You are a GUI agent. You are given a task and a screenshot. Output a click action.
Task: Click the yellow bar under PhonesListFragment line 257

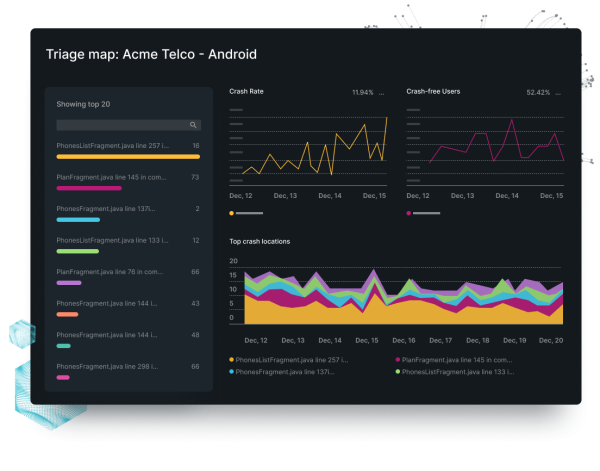pyautogui.click(x=127, y=157)
